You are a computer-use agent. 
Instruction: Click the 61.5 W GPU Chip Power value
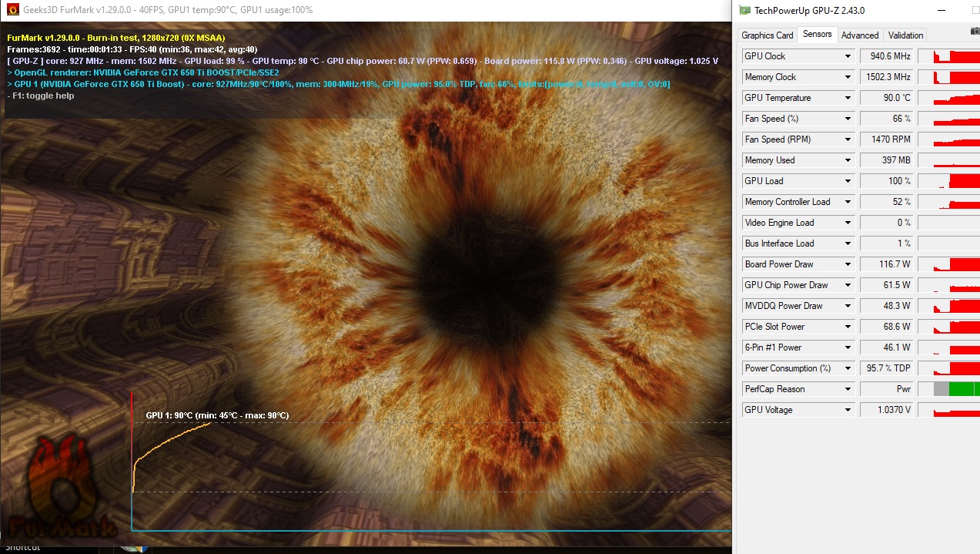pyautogui.click(x=887, y=285)
